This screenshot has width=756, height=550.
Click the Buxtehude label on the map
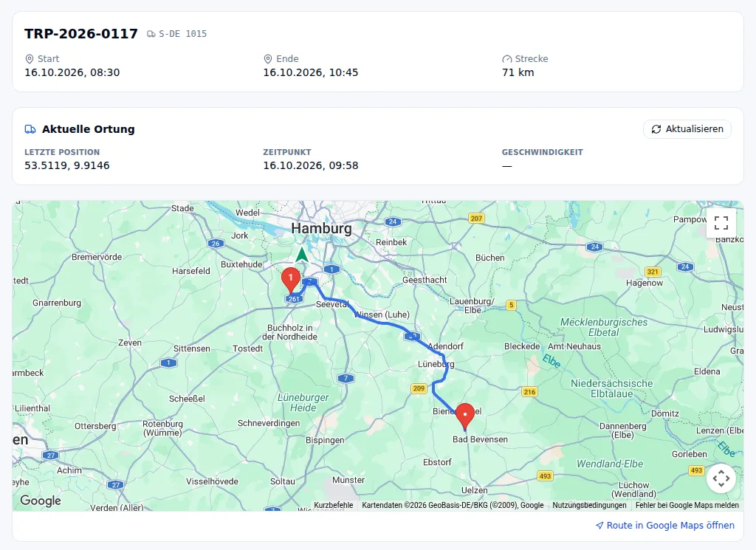point(241,264)
